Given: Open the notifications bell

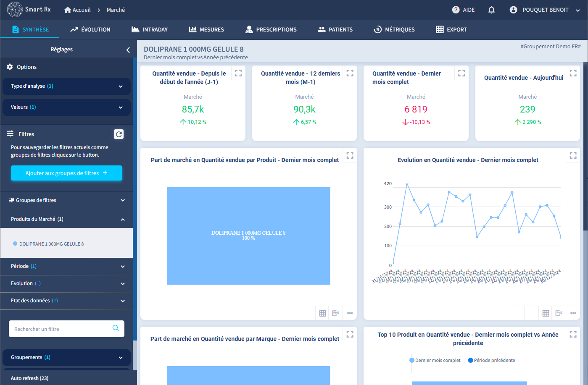Looking at the screenshot, I should click(x=491, y=10).
